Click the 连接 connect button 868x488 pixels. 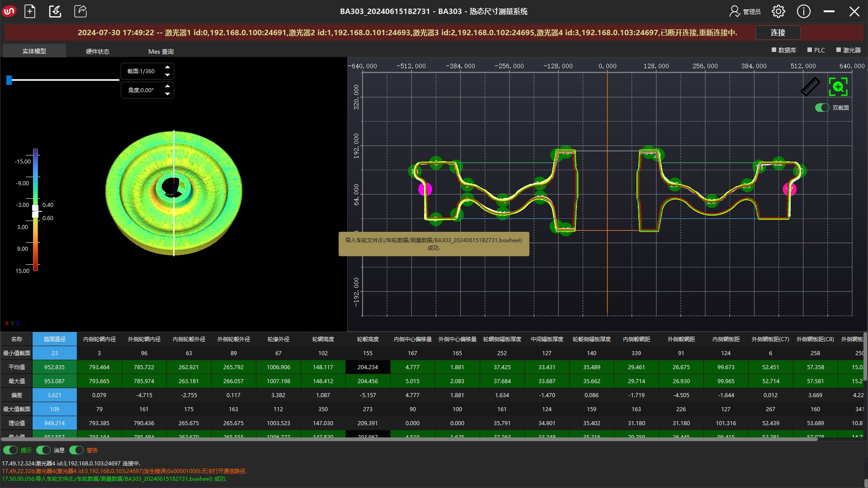(x=778, y=33)
